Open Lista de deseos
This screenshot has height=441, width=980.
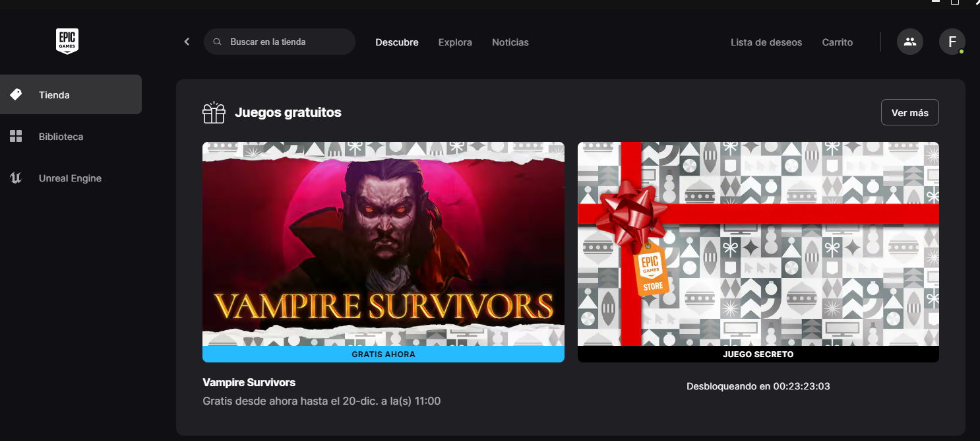pos(766,42)
